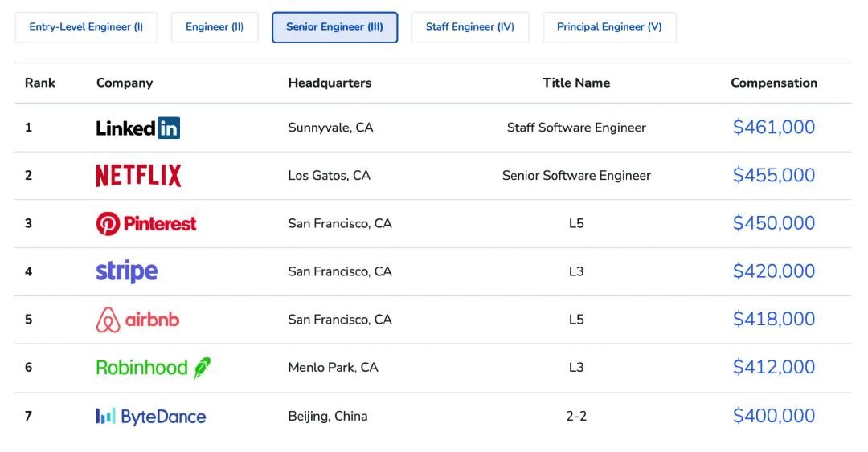Click the Stripe logo
868x452 pixels.
[x=126, y=271]
